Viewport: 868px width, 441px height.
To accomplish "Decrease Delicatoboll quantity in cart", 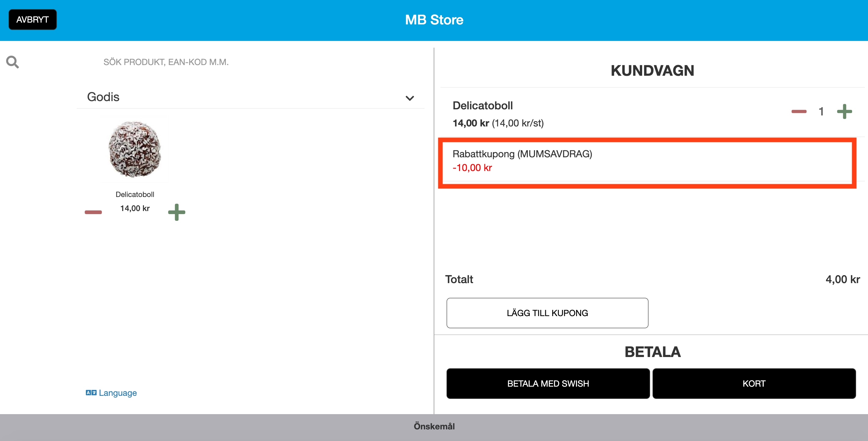I will [799, 111].
